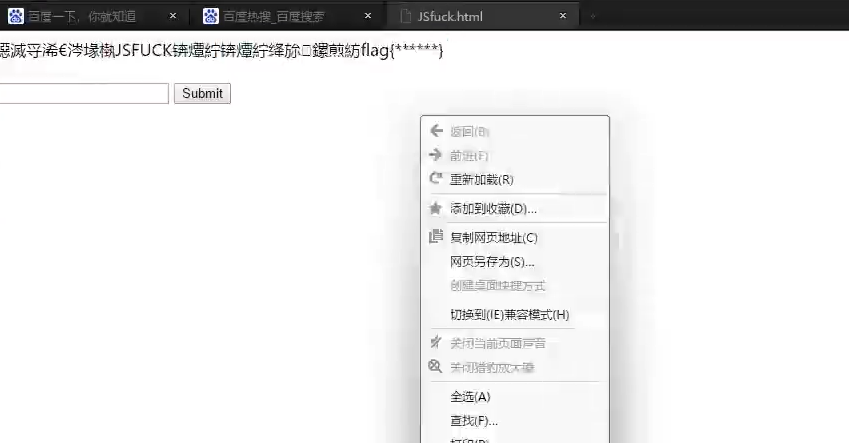The image size is (849, 443).
Task: Close the JSfuck.html tab
Action: click(563, 16)
